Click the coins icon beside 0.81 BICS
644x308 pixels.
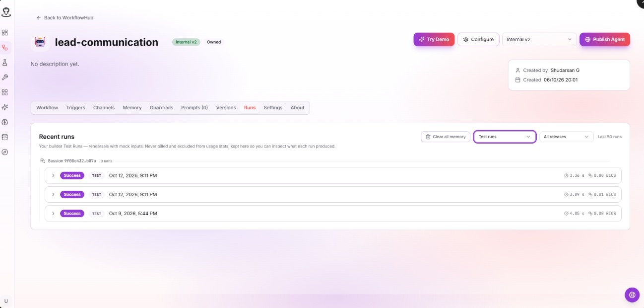point(590,194)
